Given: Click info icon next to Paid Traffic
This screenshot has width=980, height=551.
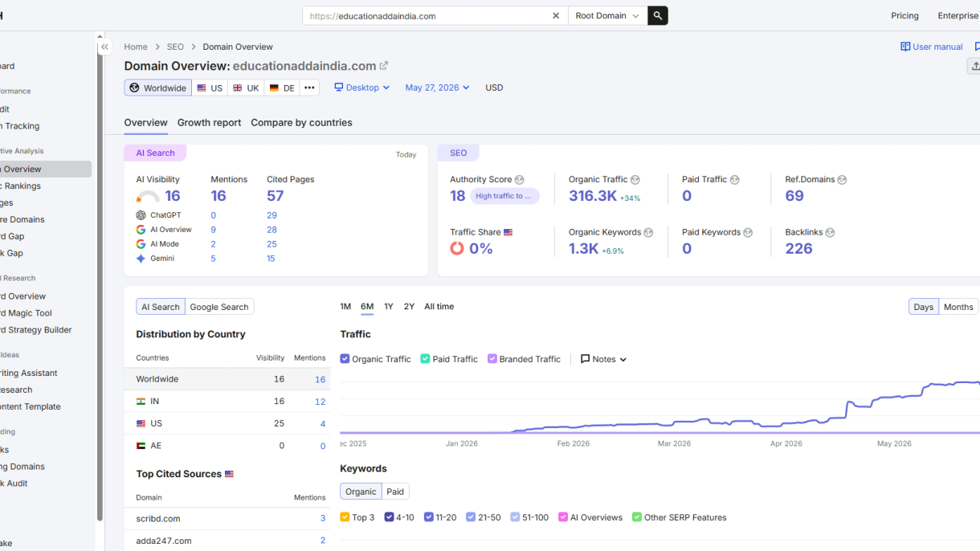Looking at the screenshot, I should click(x=734, y=180).
